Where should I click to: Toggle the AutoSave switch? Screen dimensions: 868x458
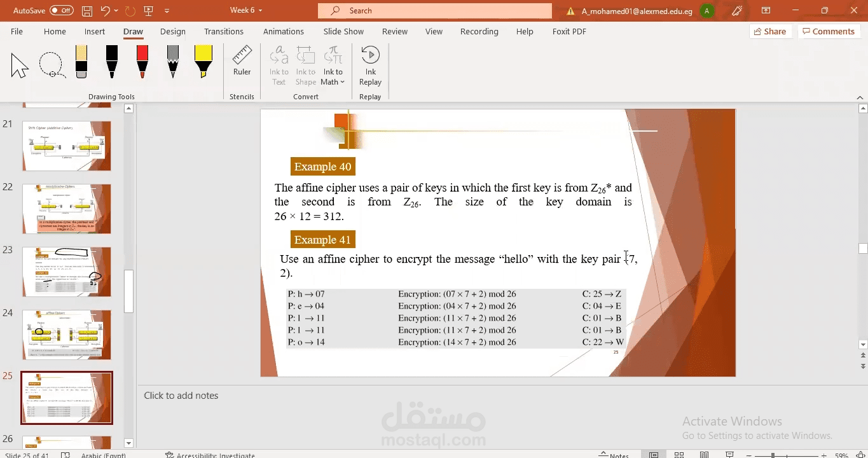pos(62,11)
